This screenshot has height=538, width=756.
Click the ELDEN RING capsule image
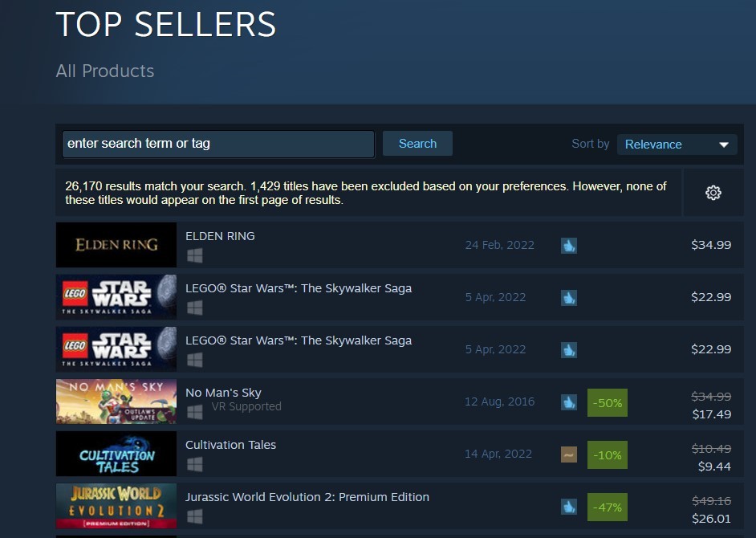pos(116,245)
